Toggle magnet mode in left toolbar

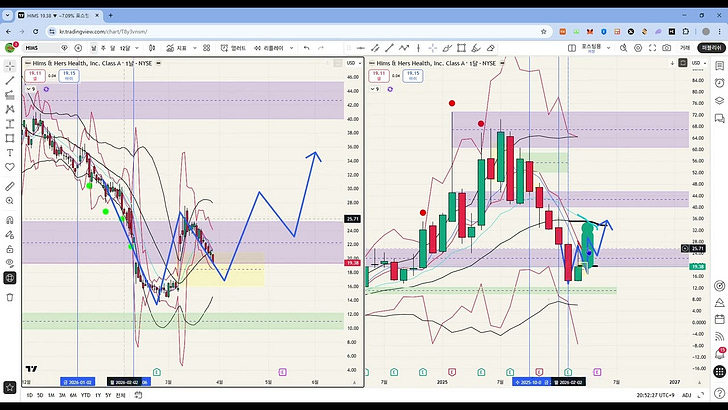(10, 220)
